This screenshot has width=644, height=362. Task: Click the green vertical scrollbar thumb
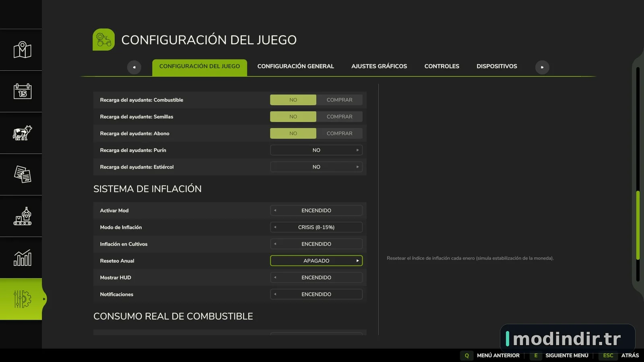tap(638, 225)
